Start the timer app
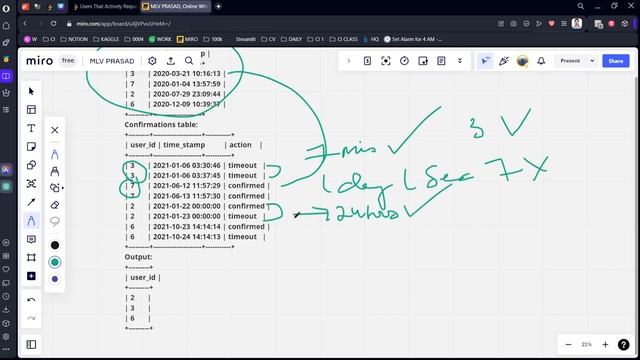This screenshot has height=360, width=640. pos(404,61)
